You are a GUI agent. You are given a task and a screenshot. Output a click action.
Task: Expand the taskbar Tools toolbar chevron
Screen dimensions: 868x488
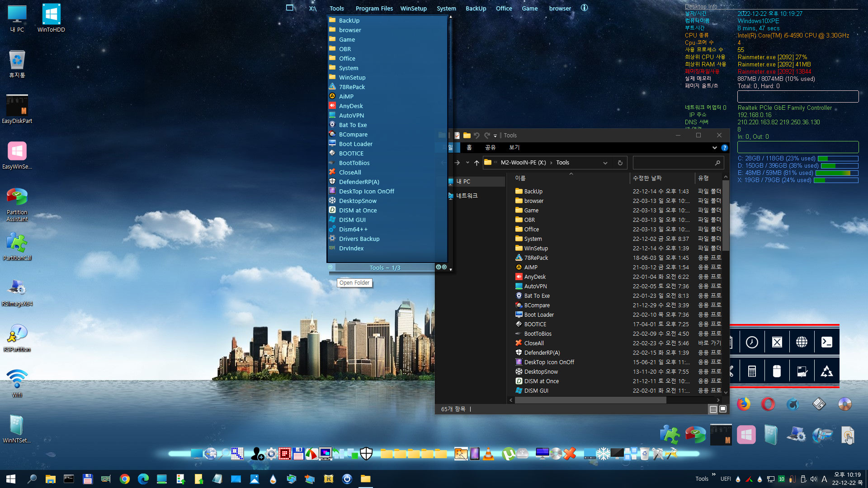(x=713, y=474)
